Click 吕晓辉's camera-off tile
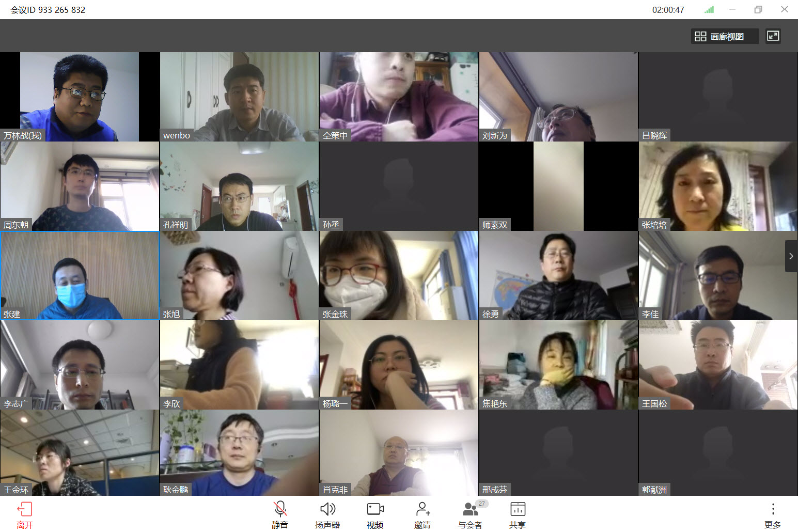798x532 pixels. pyautogui.click(x=718, y=97)
